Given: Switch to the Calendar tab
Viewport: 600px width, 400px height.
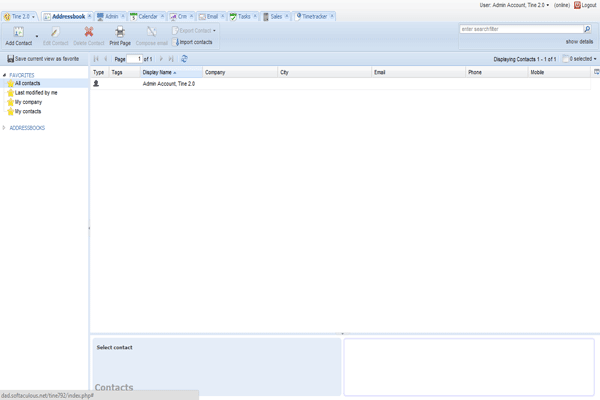Looking at the screenshot, I should tap(145, 17).
